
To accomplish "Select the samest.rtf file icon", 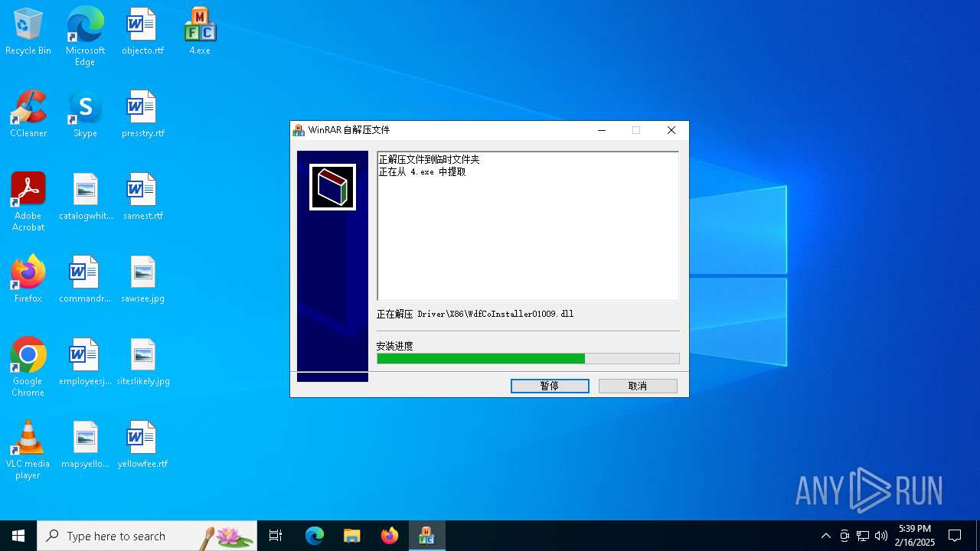I will pos(142,197).
